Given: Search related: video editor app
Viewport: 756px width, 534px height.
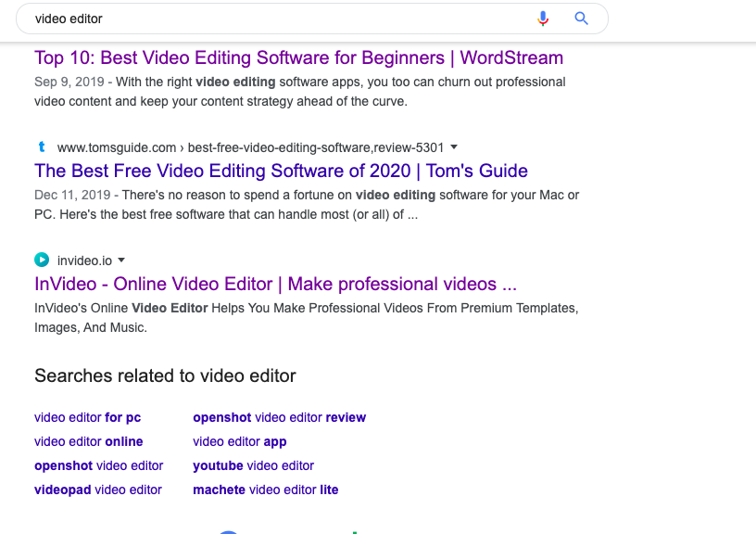Looking at the screenshot, I should coord(240,441).
